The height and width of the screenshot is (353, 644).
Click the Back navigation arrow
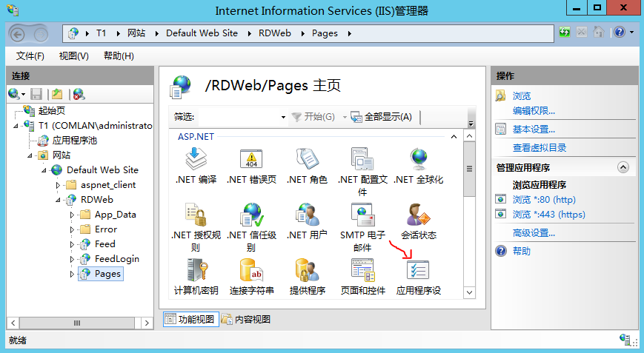(18, 35)
